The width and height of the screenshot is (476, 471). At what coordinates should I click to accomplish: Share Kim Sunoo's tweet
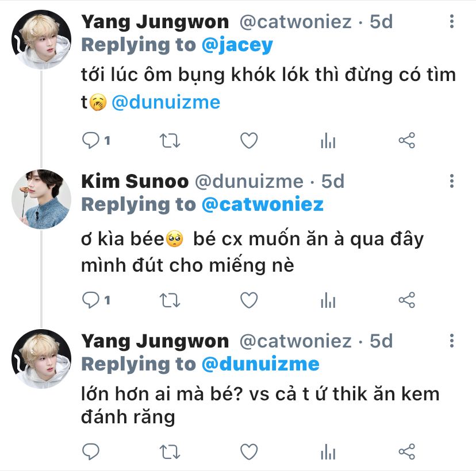pos(406,300)
